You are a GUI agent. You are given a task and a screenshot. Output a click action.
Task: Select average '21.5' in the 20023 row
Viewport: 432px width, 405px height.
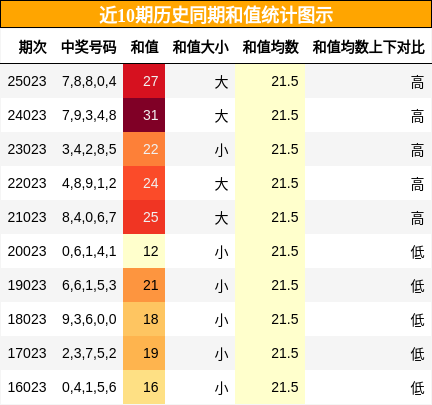(x=285, y=251)
